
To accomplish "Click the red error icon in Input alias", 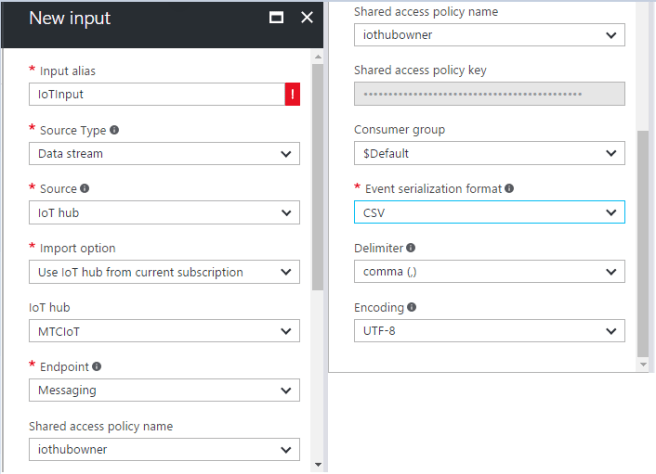I will (x=292, y=94).
